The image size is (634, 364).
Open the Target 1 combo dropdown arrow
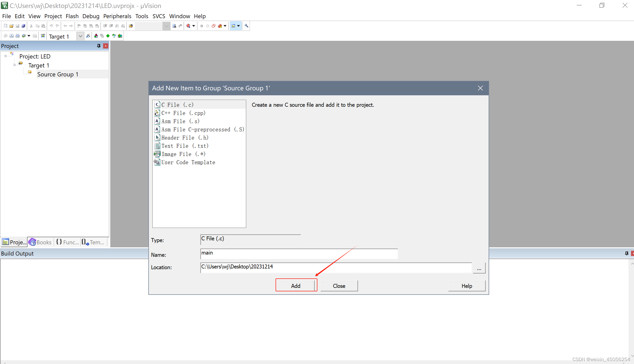point(80,36)
